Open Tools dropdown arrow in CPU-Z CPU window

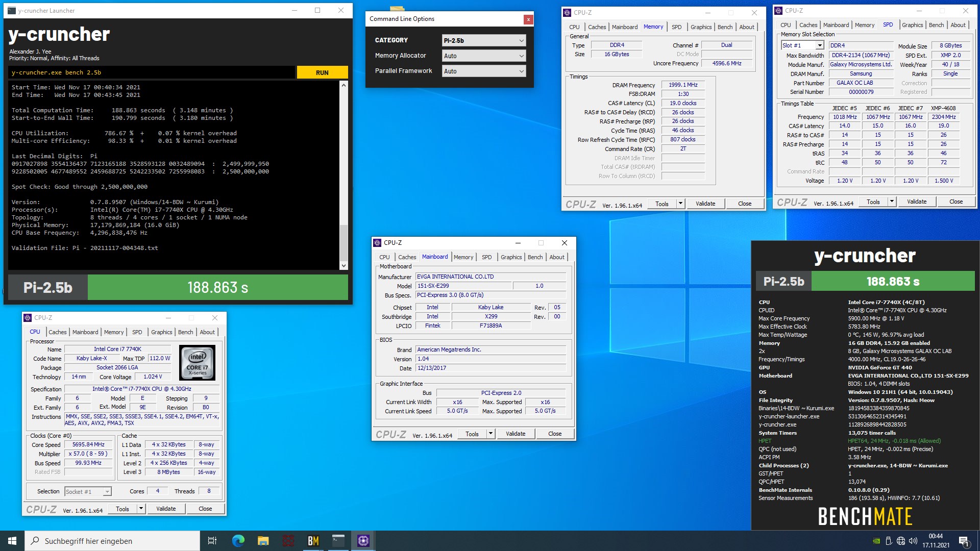click(141, 509)
